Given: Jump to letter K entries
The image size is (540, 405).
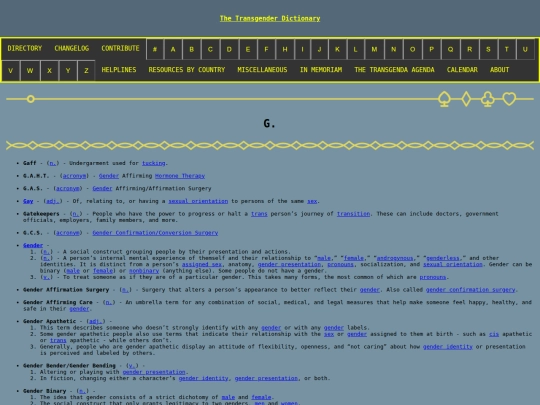Looking at the screenshot, I should [338, 49].
